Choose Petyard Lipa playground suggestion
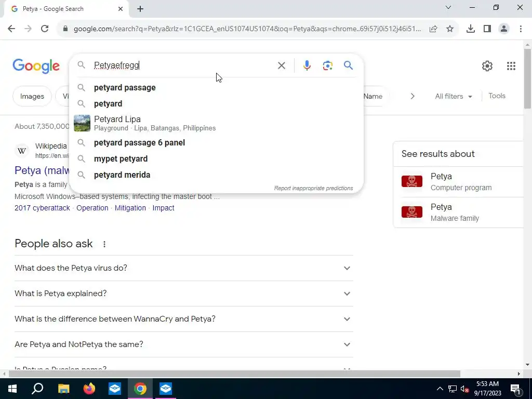This screenshot has width=532, height=399. [216, 123]
